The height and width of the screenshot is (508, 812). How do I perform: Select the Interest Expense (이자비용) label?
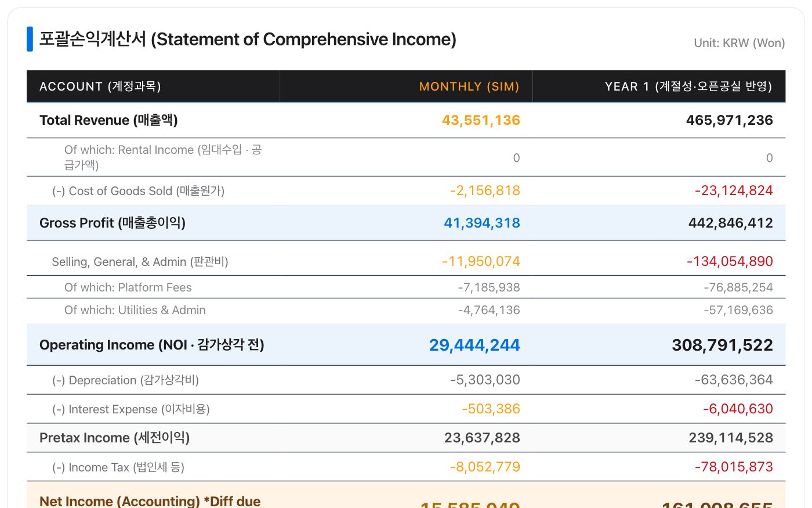(131, 409)
